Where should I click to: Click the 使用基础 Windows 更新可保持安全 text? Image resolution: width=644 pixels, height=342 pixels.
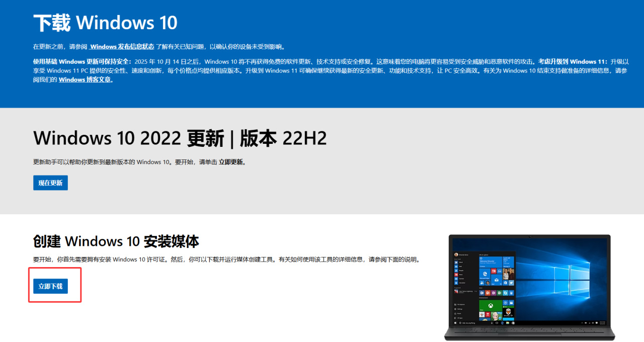point(82,61)
